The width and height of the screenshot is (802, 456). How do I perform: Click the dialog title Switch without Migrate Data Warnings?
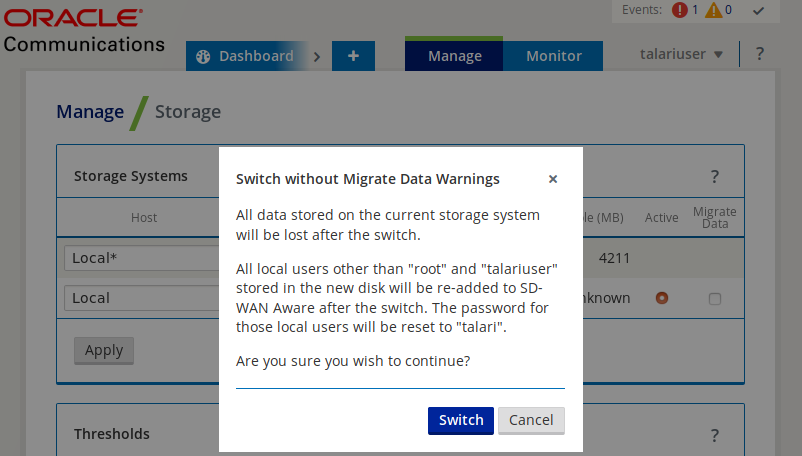(367, 179)
